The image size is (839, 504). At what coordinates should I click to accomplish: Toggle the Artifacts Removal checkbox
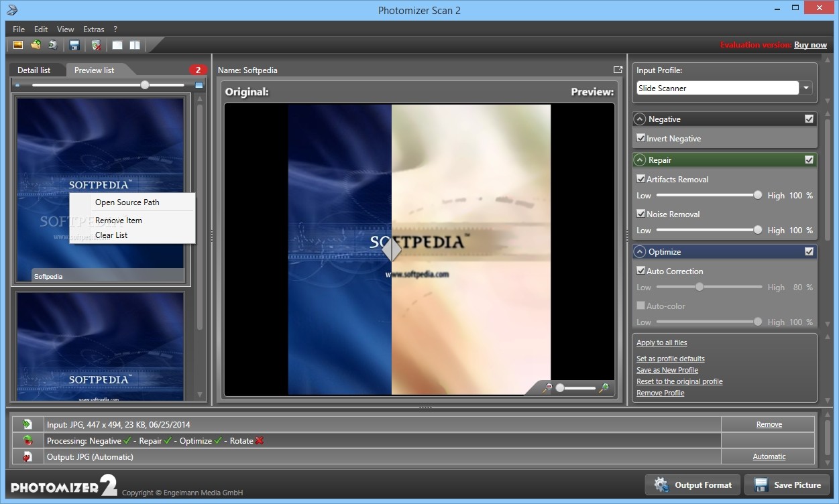(x=641, y=180)
